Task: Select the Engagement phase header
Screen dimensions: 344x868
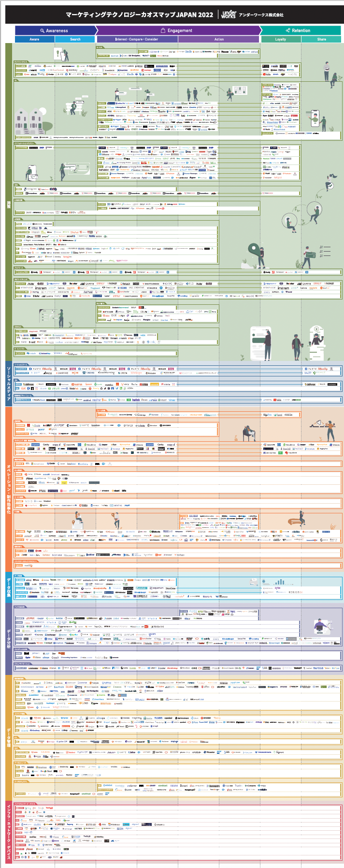Action: 177,30
